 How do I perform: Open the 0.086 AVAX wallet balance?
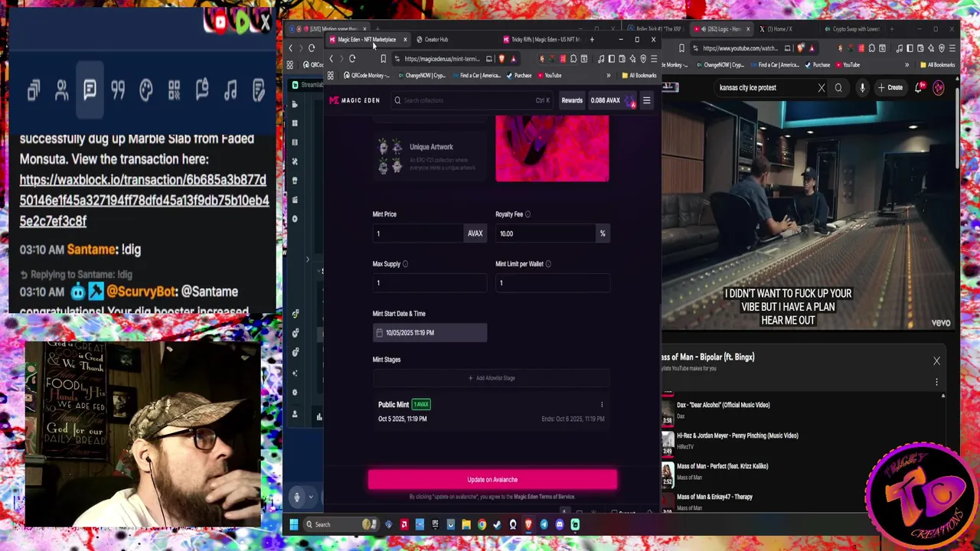(611, 100)
